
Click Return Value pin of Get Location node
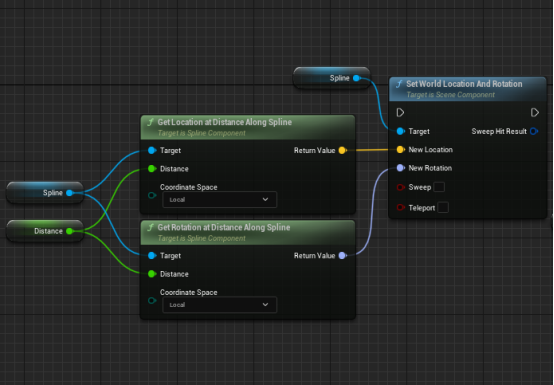[342, 150]
